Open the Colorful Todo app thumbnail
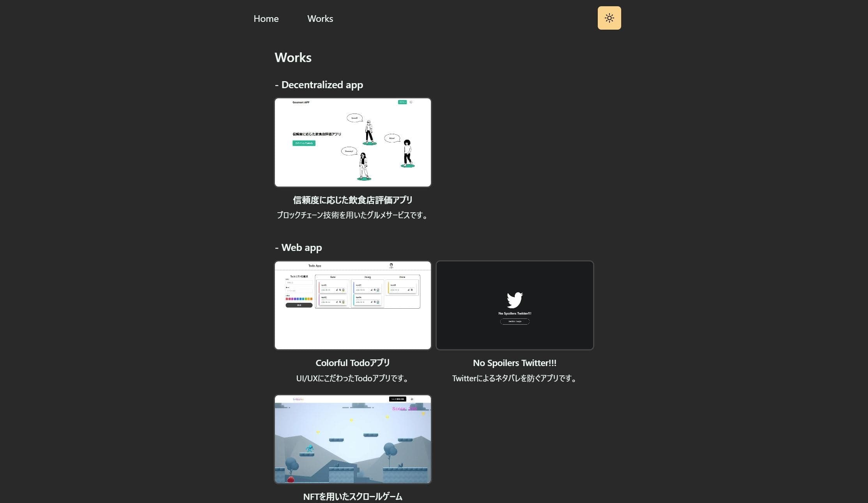This screenshot has width=868, height=503. (353, 305)
